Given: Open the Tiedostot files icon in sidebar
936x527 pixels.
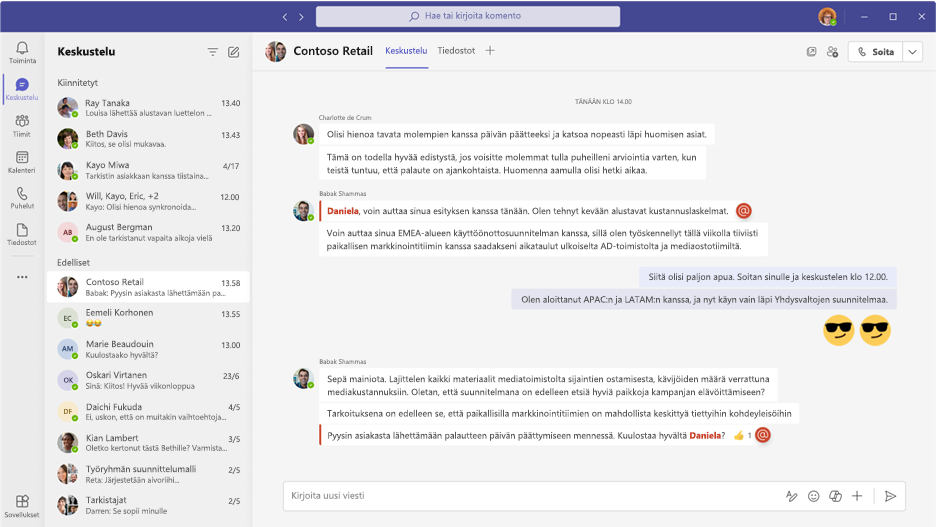Looking at the screenshot, I should [22, 234].
